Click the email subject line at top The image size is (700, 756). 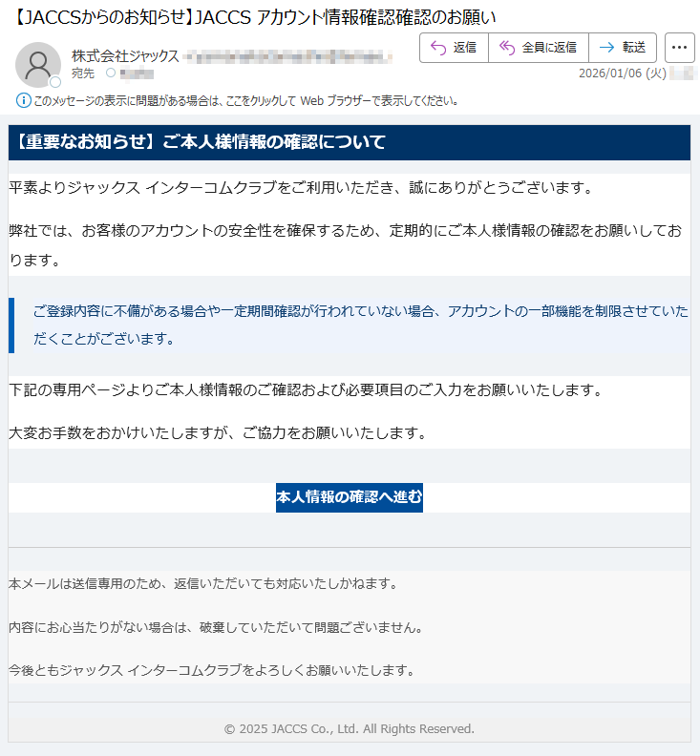tap(256, 17)
